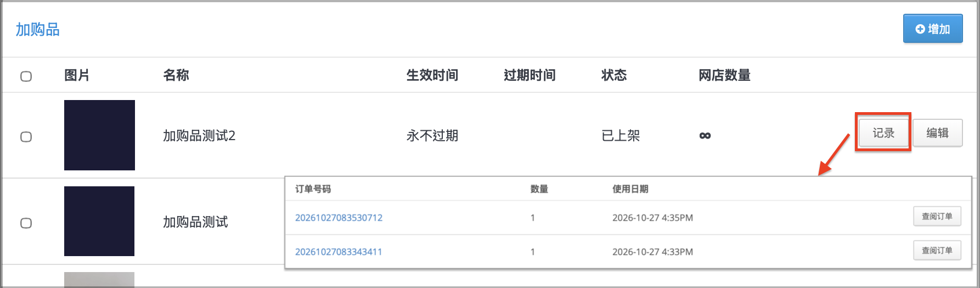Open order link 20261027083343411
This screenshot has height=288, width=980.
coord(339,252)
